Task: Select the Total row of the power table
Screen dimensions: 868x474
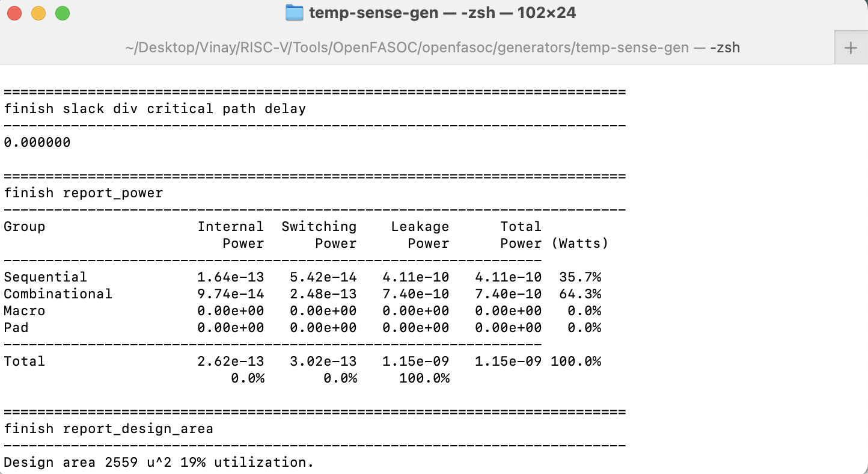Action: (x=24, y=361)
